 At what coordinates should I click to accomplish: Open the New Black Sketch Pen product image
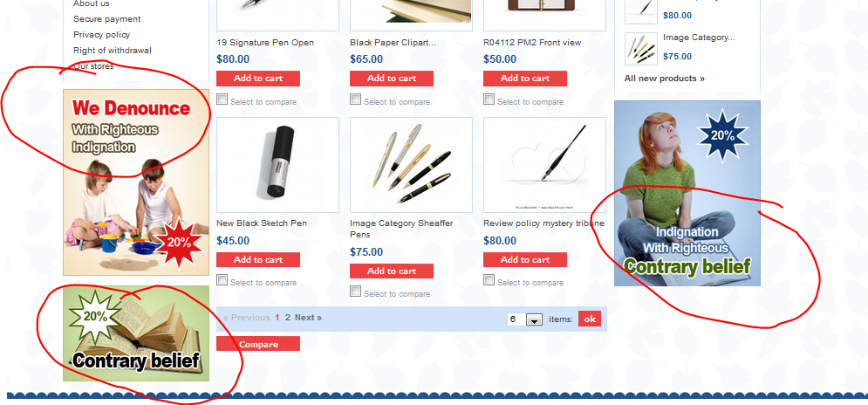278,165
